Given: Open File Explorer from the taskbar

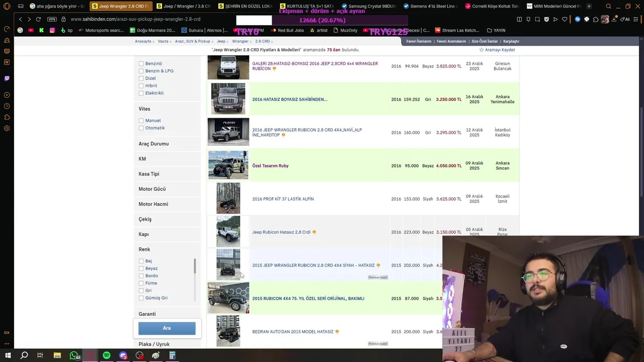Looking at the screenshot, I should coord(57,355).
